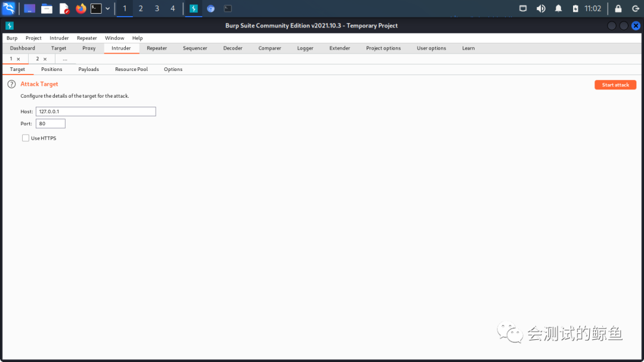This screenshot has height=362, width=644.
Task: Open the Project options tab
Action: [383, 48]
